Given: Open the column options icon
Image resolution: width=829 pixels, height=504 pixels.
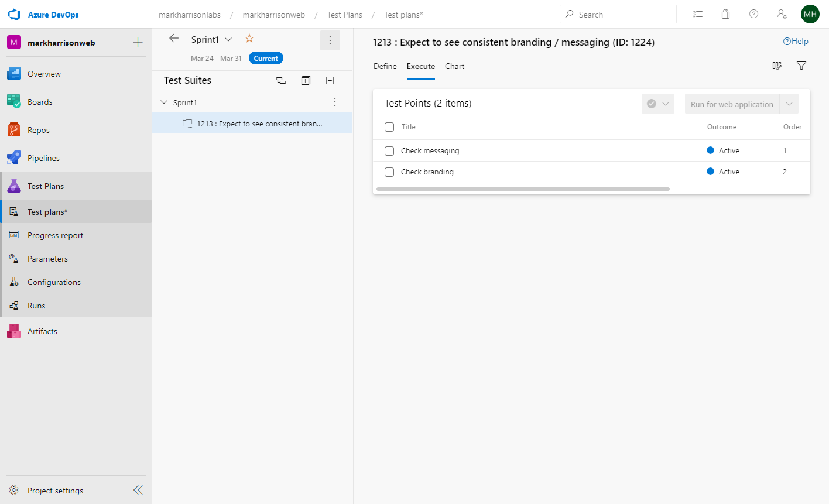Looking at the screenshot, I should point(777,66).
